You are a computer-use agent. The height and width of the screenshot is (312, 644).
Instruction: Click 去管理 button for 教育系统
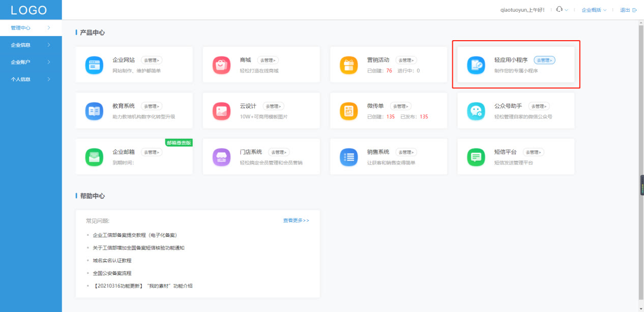[152, 106]
